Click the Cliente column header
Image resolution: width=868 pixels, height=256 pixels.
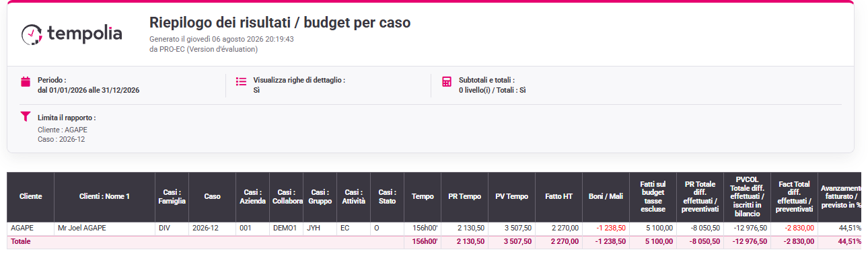click(x=30, y=197)
